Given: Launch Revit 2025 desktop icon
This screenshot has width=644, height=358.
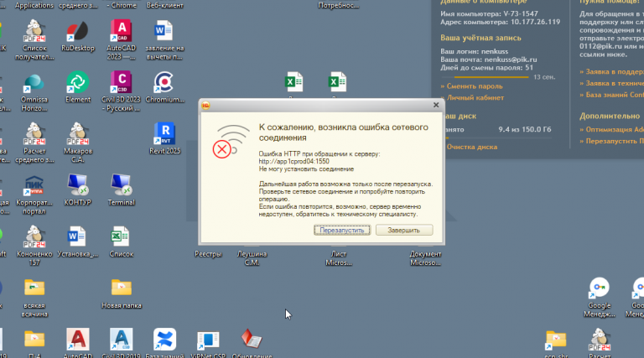Looking at the screenshot, I should (x=164, y=139).
